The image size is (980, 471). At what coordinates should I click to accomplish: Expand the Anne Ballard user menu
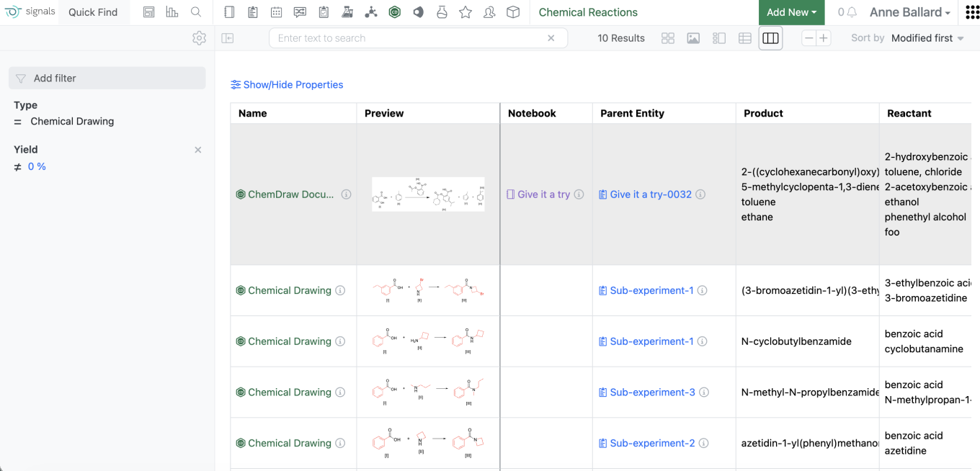(x=909, y=12)
